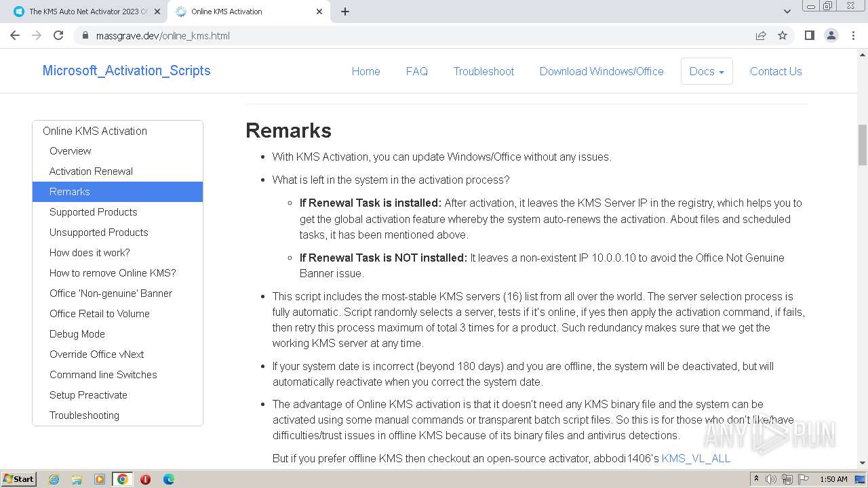View site information lock icon
The width and height of the screenshot is (868, 488).
point(85,35)
